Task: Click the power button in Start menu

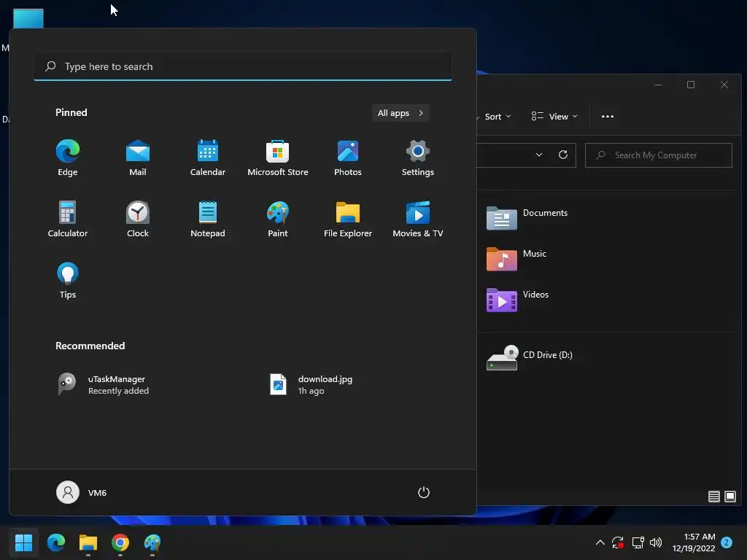Action: (424, 492)
